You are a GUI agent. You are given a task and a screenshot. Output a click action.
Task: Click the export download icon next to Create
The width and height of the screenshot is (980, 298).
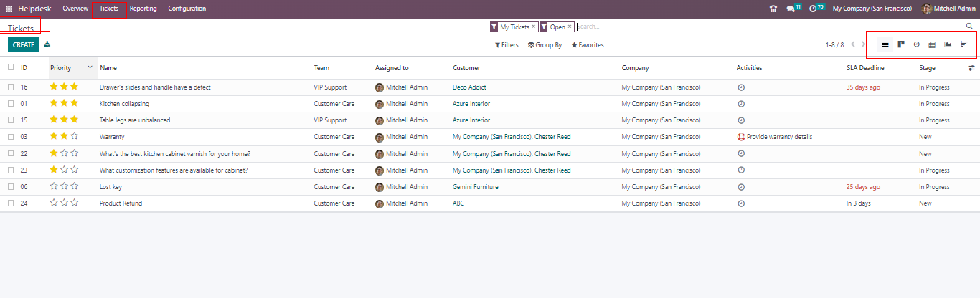pyautogui.click(x=47, y=44)
